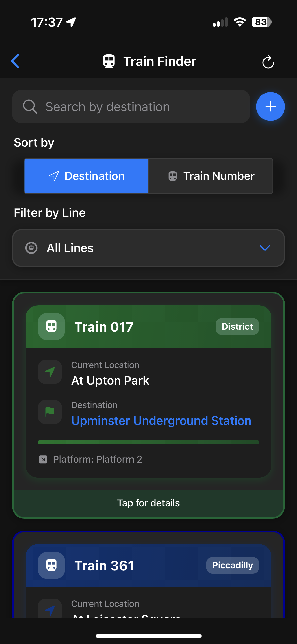Tap 'Tap for details' on Train 017
Screen dimensions: 297x644
click(x=148, y=503)
